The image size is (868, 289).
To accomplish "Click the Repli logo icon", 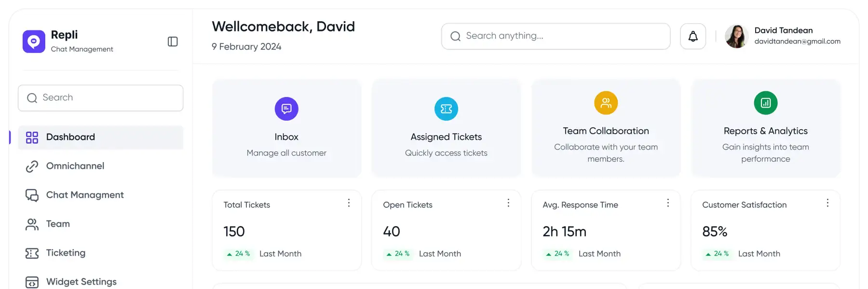I will (x=34, y=41).
